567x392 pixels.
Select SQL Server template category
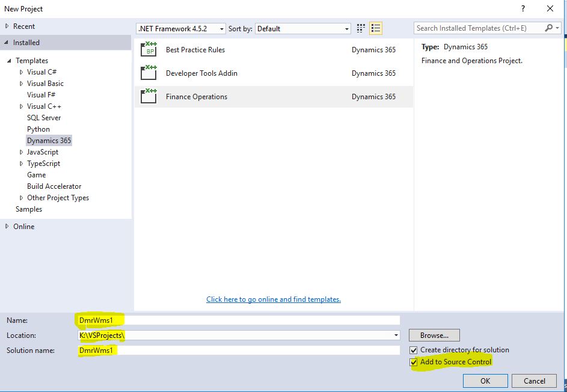44,117
